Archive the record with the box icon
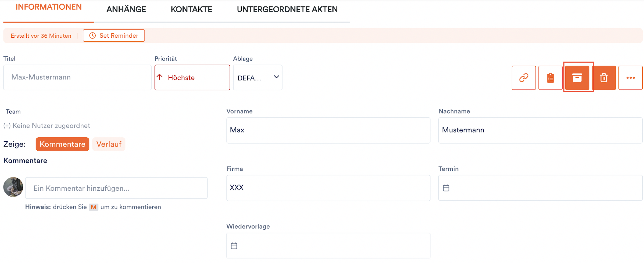644x263 pixels. (x=577, y=78)
